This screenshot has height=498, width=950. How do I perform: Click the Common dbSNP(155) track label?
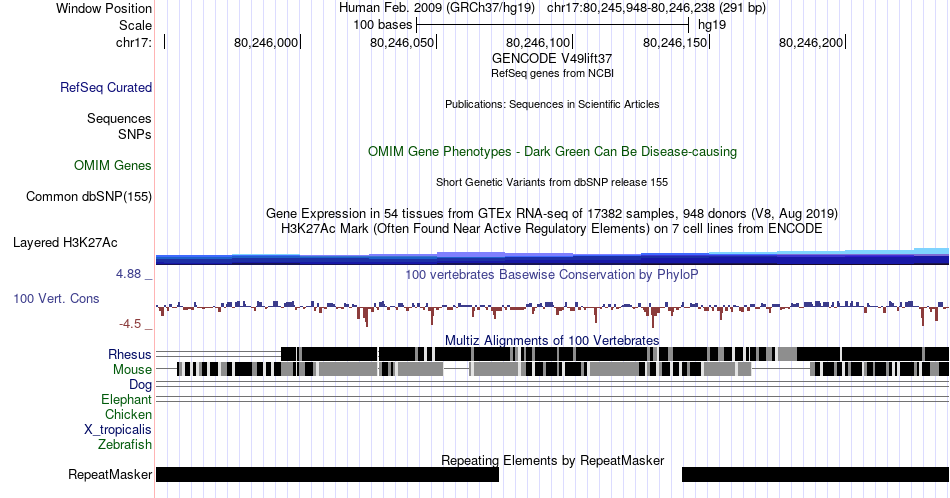pos(88,196)
